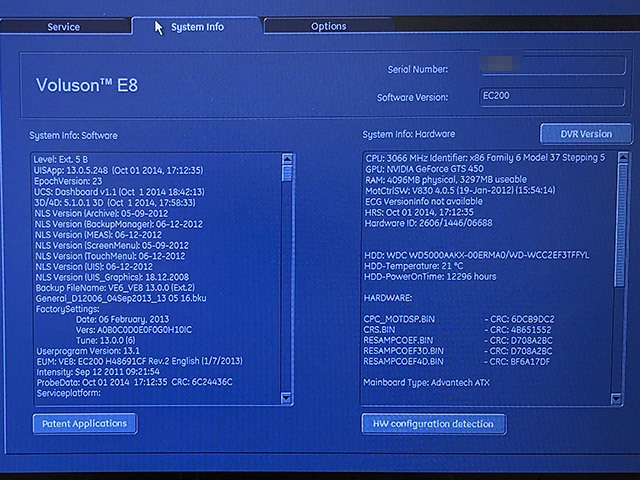Viewport: 640px width, 480px height.
Task: Click the hardware list scroll-down arrow
Action: [x=616, y=398]
